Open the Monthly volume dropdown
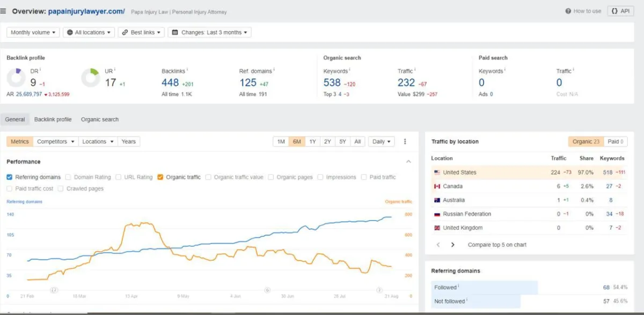Screen dimensions: 644x315 33,33
